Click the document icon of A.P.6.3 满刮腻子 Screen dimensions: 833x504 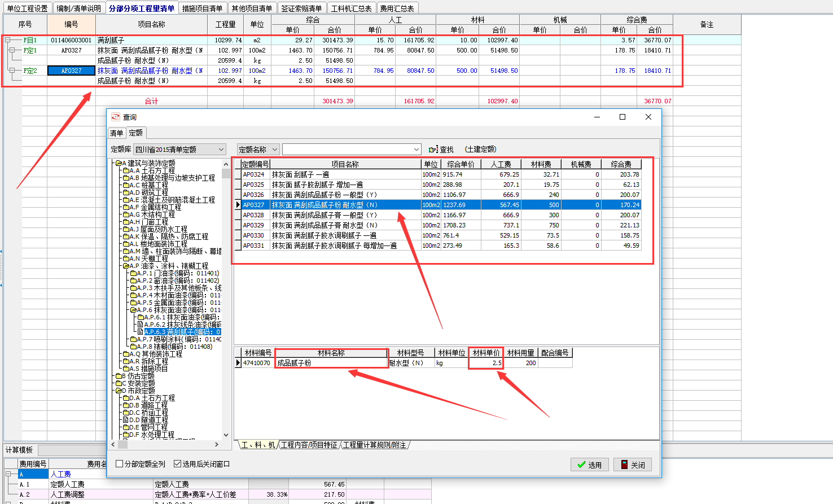tap(141, 332)
